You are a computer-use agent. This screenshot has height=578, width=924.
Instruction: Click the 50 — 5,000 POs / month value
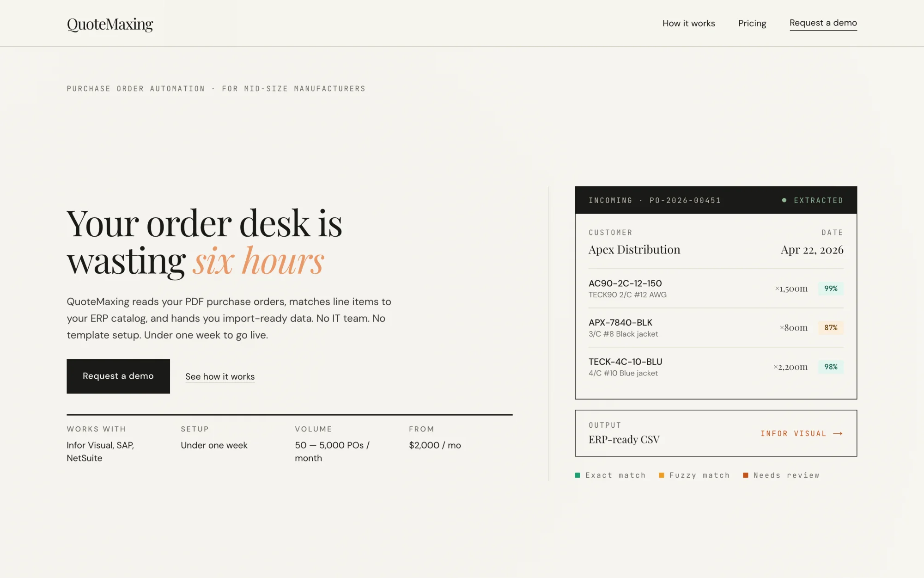pos(332,451)
